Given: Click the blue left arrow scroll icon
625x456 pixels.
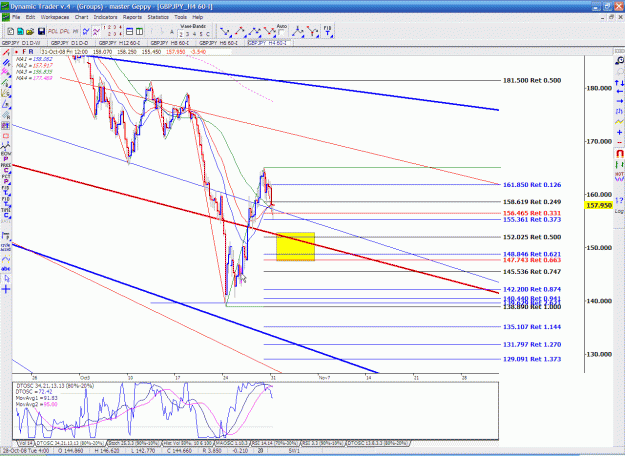Looking at the screenshot, I should 619,92.
